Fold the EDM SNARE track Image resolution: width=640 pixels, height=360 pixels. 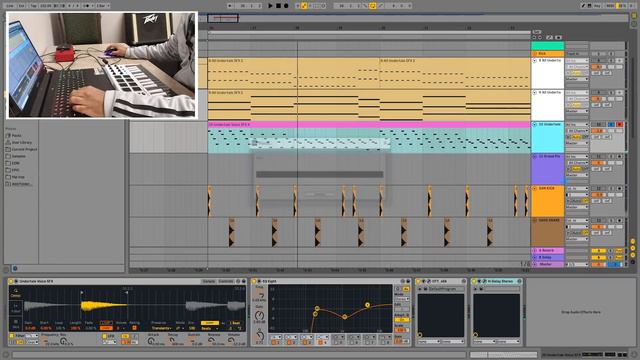coord(535,220)
